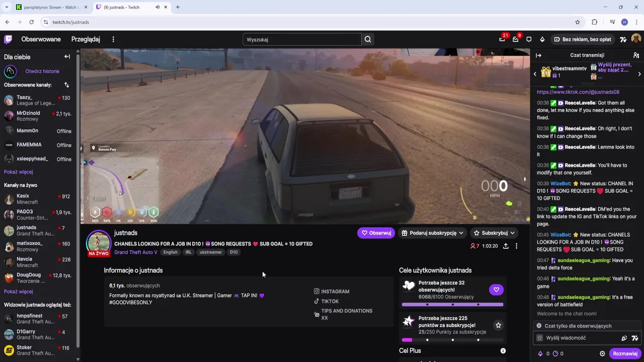Open Obserwowane tab
The width and height of the screenshot is (644, 362).
[x=41, y=39]
